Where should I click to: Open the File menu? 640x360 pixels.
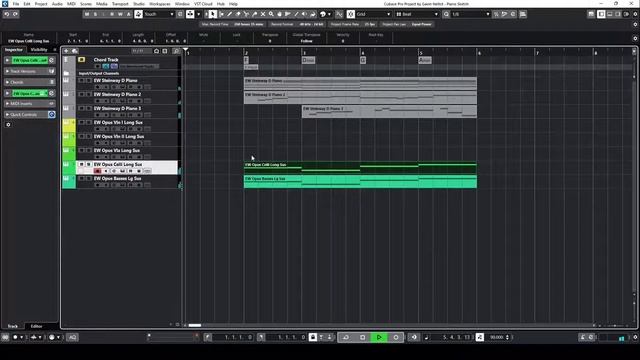16,4
